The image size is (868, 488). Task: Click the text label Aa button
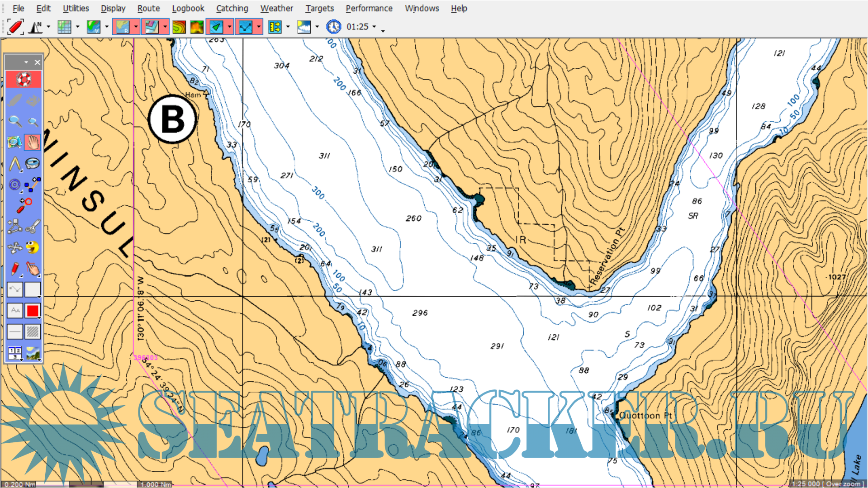pyautogui.click(x=15, y=311)
